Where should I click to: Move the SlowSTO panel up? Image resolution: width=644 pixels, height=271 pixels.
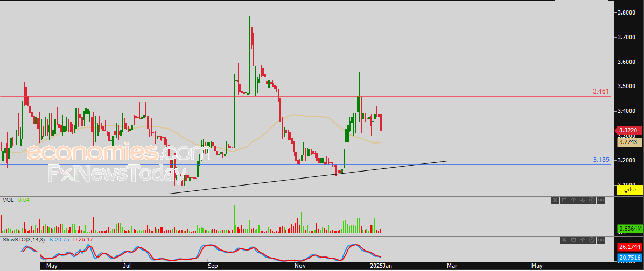pos(583,240)
